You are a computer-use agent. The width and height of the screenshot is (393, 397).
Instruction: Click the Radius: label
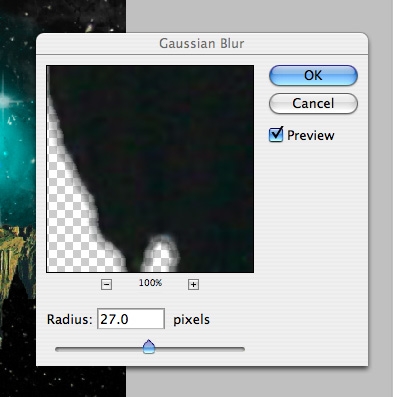pyautogui.click(x=69, y=319)
